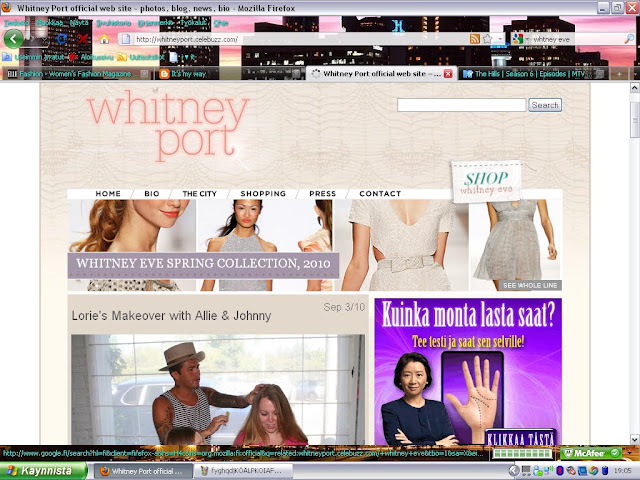The image size is (640, 480).
Task: Open the Näytä menu
Action: 79,23
